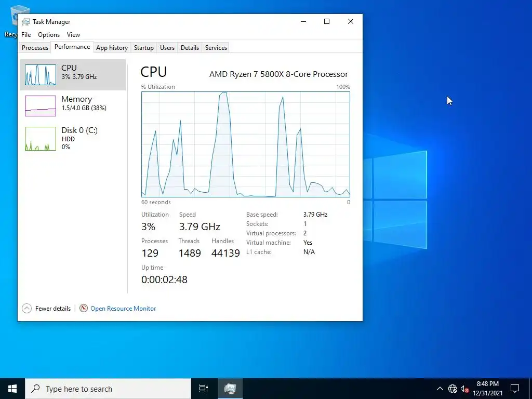Switch to the Details tab
The image size is (532, 399).
click(x=190, y=48)
